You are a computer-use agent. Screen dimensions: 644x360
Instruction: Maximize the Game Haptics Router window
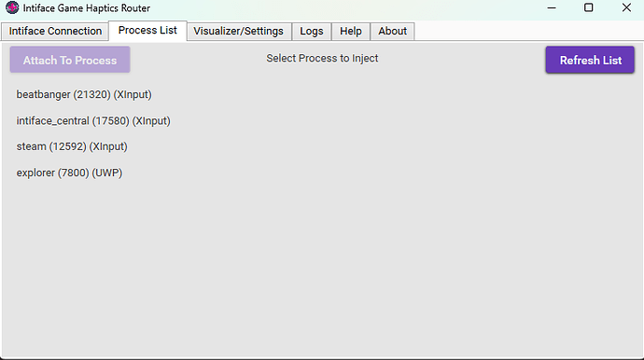(589, 7)
